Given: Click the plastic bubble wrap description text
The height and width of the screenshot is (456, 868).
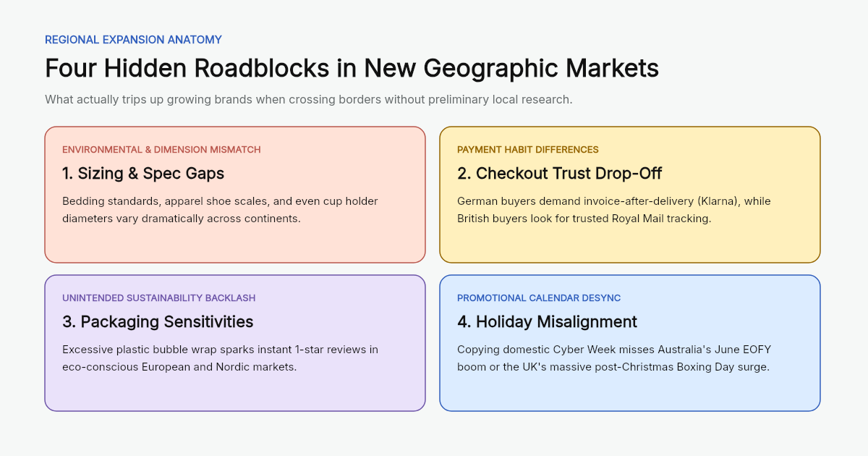Looking at the screenshot, I should pyautogui.click(x=220, y=358).
